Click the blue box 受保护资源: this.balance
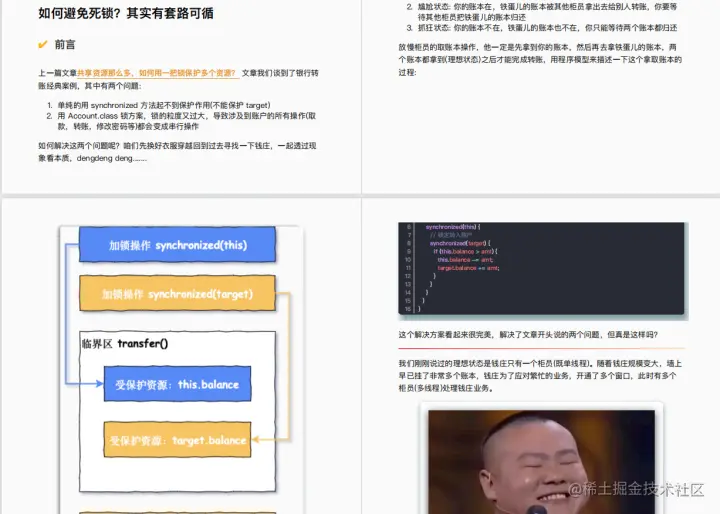This screenshot has width=720, height=514. pos(177,384)
